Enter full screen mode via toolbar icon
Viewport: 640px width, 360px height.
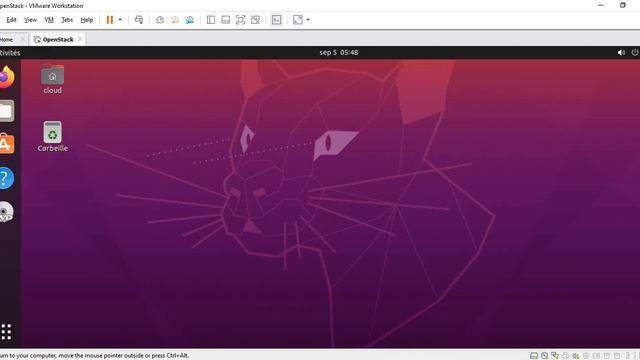(x=240, y=20)
